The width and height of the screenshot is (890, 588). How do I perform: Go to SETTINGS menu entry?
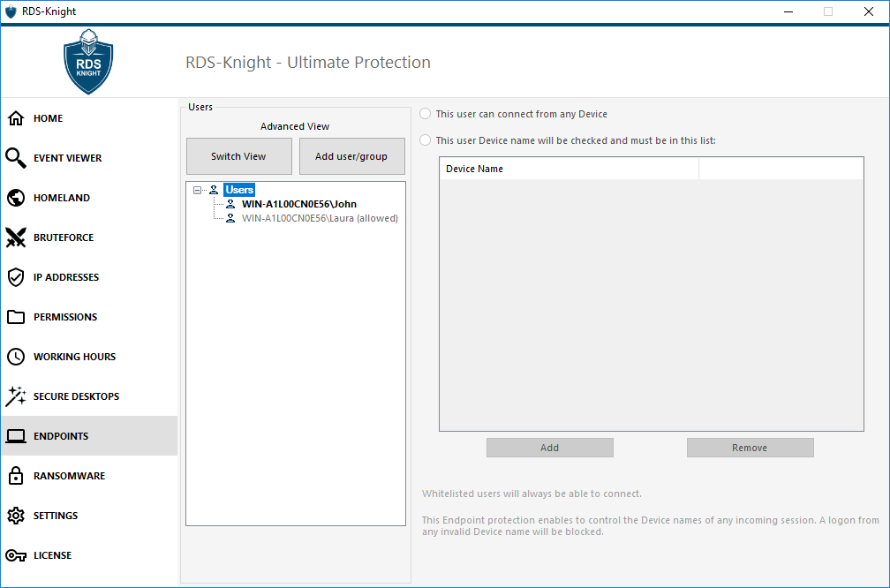(89, 516)
